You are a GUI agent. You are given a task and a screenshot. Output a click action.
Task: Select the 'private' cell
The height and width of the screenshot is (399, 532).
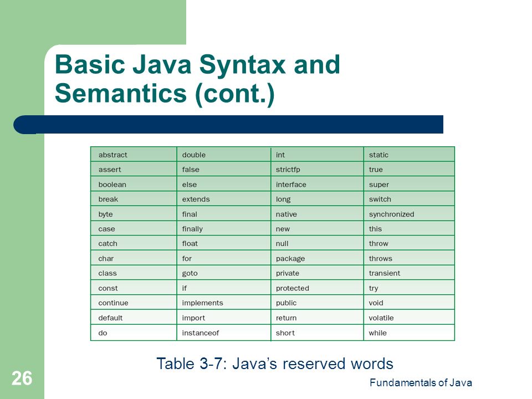click(x=317, y=273)
